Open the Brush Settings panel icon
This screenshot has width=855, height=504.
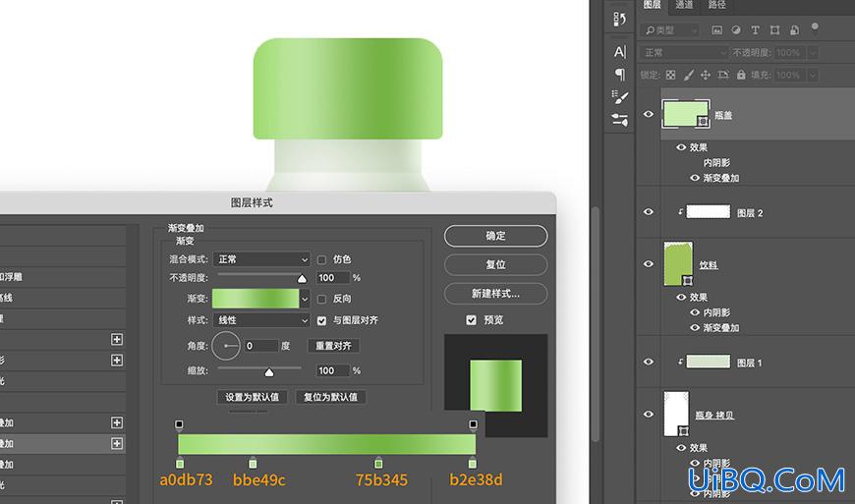(x=620, y=97)
